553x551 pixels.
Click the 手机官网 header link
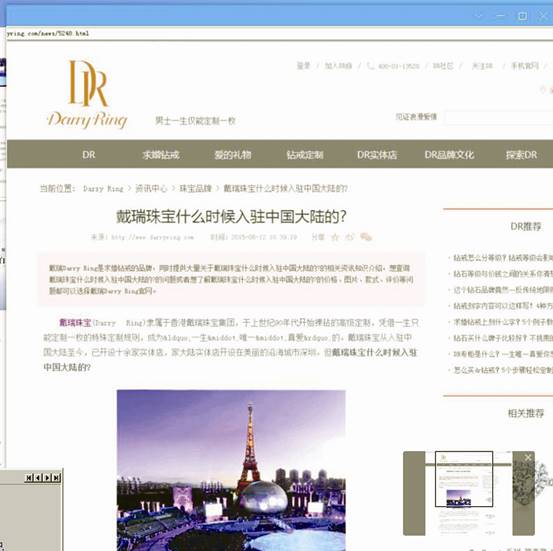click(x=525, y=66)
